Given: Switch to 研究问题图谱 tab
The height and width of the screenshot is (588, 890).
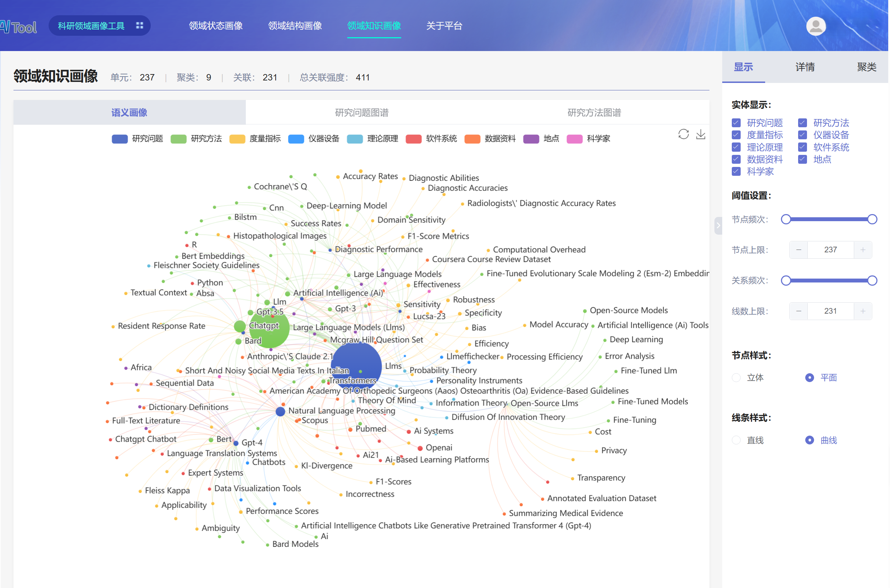Looking at the screenshot, I should pyautogui.click(x=361, y=112).
